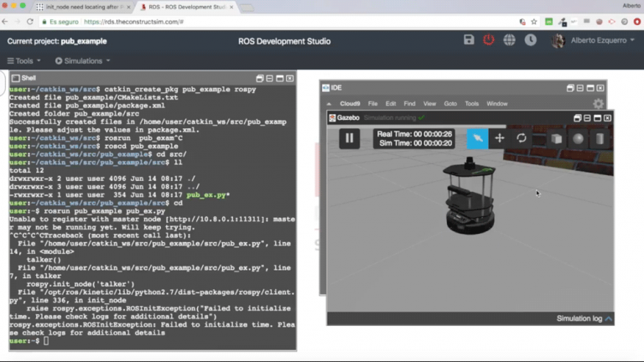Choose the rotate tool in Gazebo
The height and width of the screenshot is (362, 644).
pyautogui.click(x=522, y=138)
